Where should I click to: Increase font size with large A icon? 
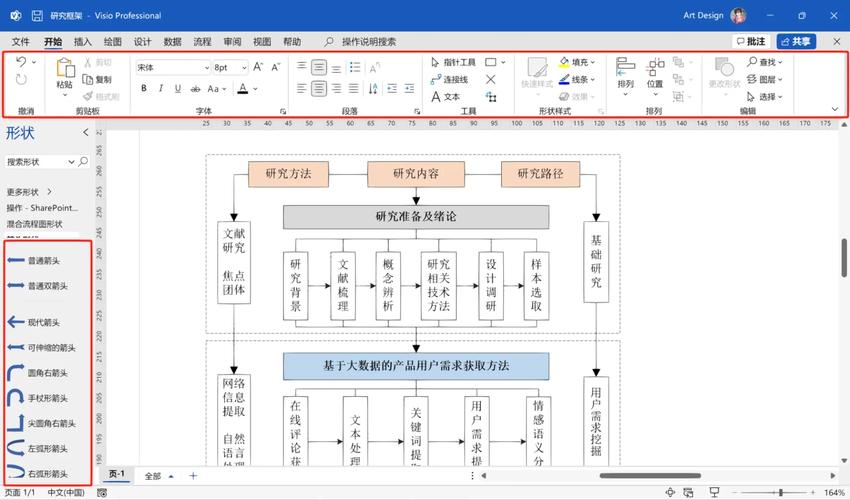[258, 67]
